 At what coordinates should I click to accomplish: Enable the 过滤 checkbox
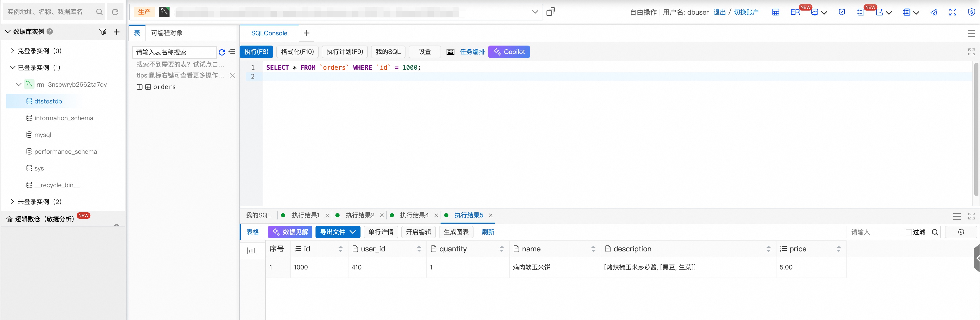909,232
